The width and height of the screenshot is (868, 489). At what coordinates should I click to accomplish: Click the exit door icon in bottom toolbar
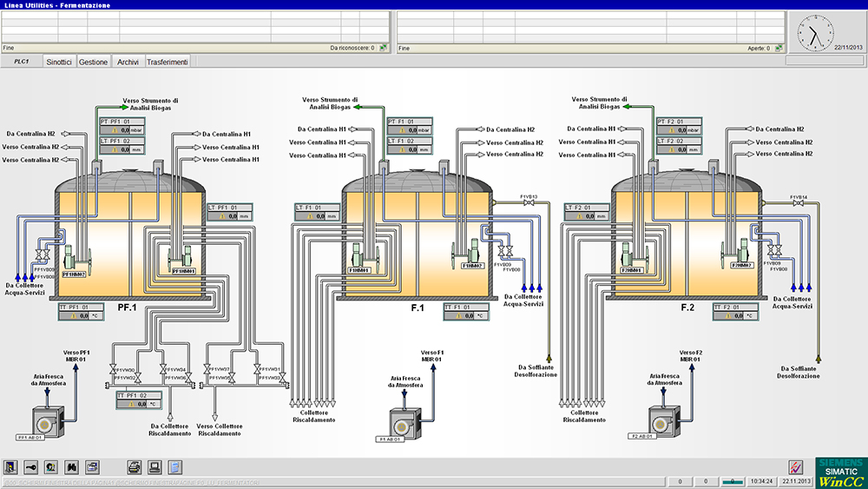[x=10, y=466]
